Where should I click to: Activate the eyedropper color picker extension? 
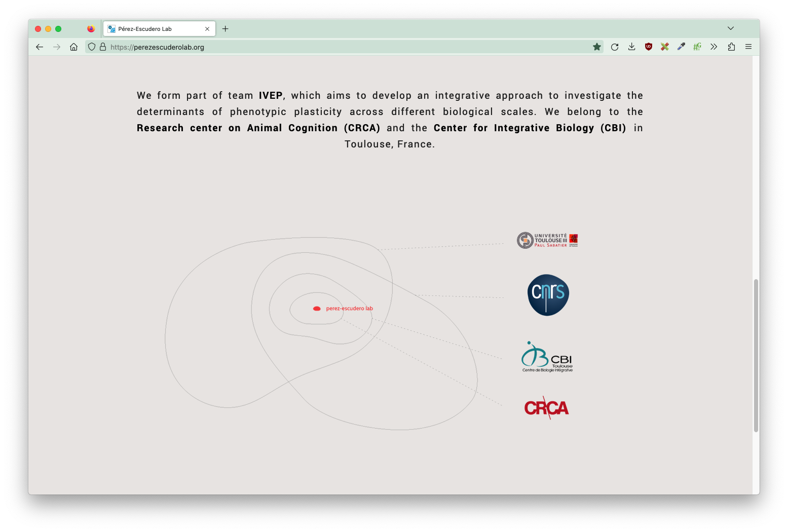pos(681,47)
